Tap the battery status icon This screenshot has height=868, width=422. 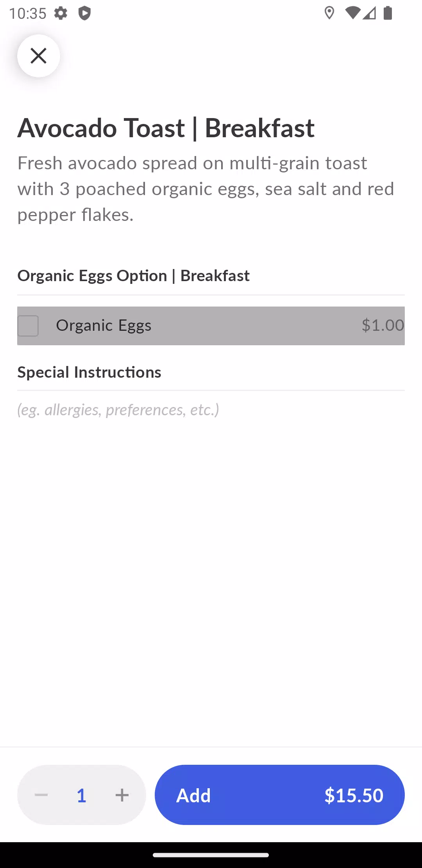388,13
